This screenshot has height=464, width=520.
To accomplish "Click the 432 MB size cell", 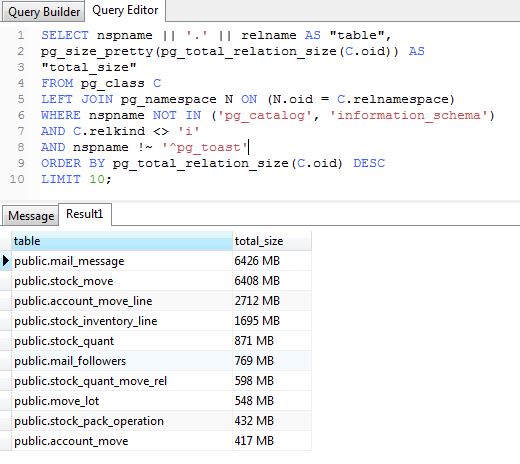I will (272, 421).
